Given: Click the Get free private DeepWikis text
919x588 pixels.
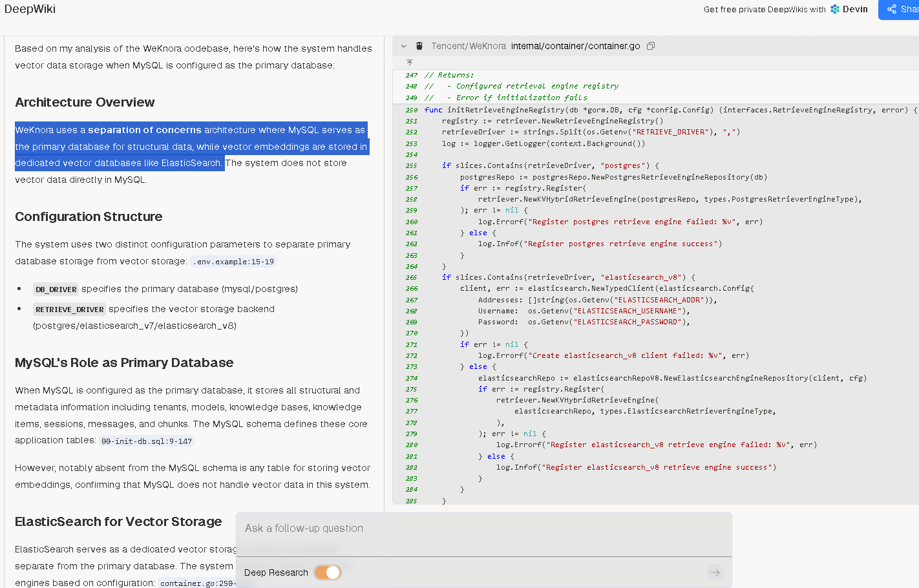Looking at the screenshot, I should click(765, 9).
